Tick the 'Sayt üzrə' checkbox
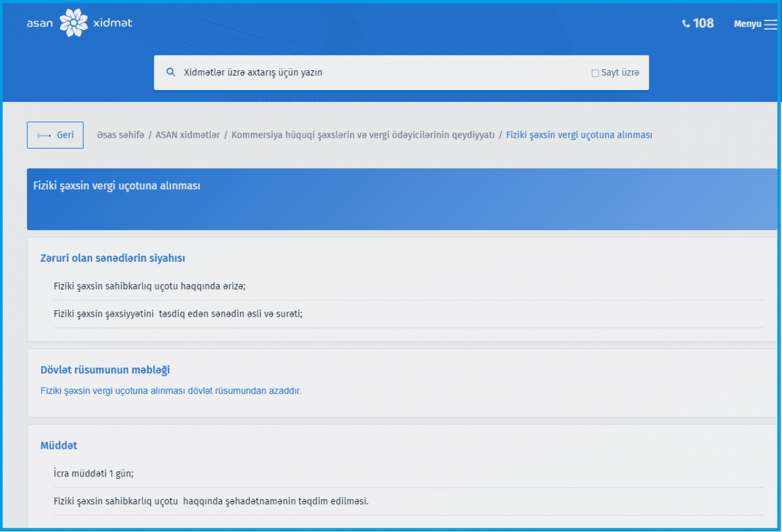The height and width of the screenshot is (532, 782). (x=595, y=73)
